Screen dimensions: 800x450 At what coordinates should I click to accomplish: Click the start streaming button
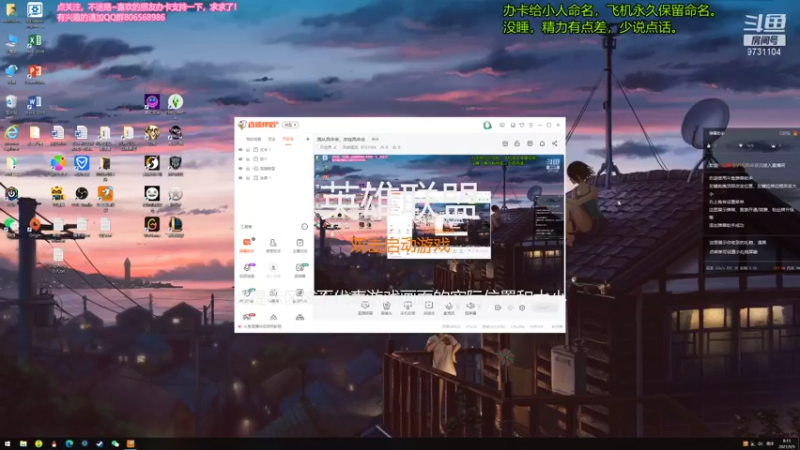pyautogui.click(x=545, y=308)
